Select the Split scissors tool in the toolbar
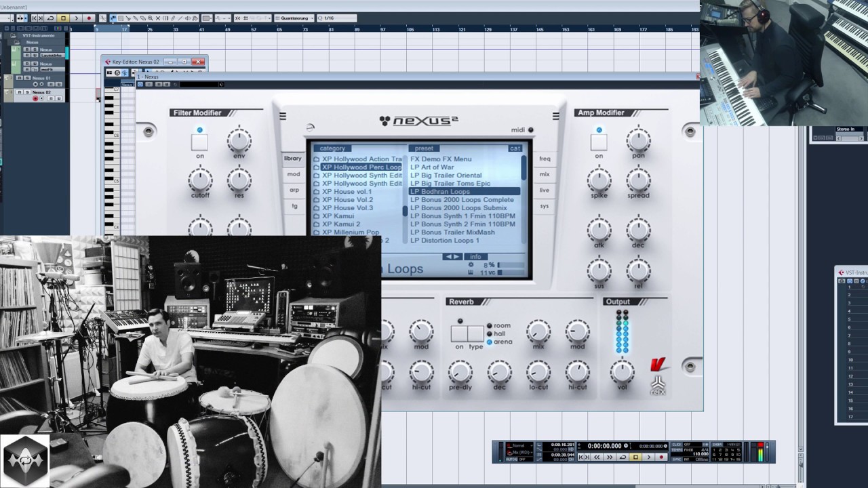 128,18
